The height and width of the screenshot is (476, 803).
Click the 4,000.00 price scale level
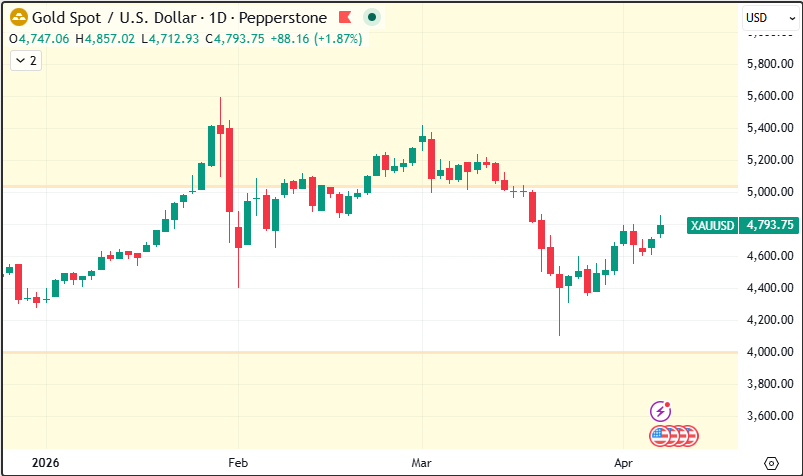769,352
